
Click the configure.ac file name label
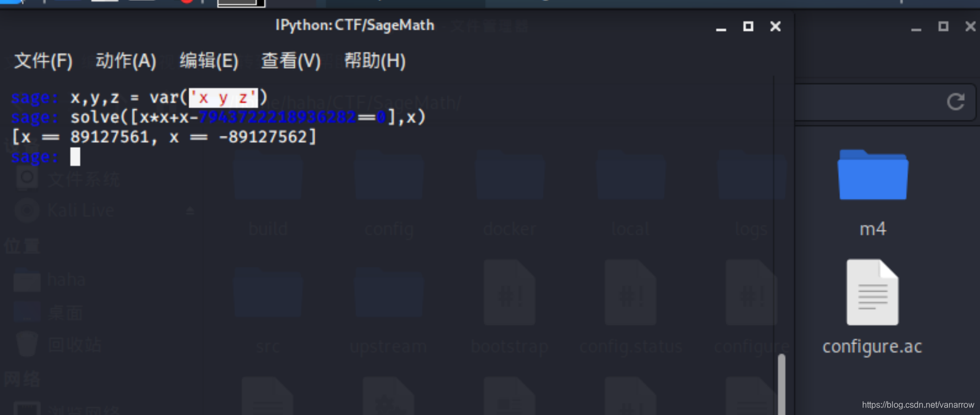(872, 347)
